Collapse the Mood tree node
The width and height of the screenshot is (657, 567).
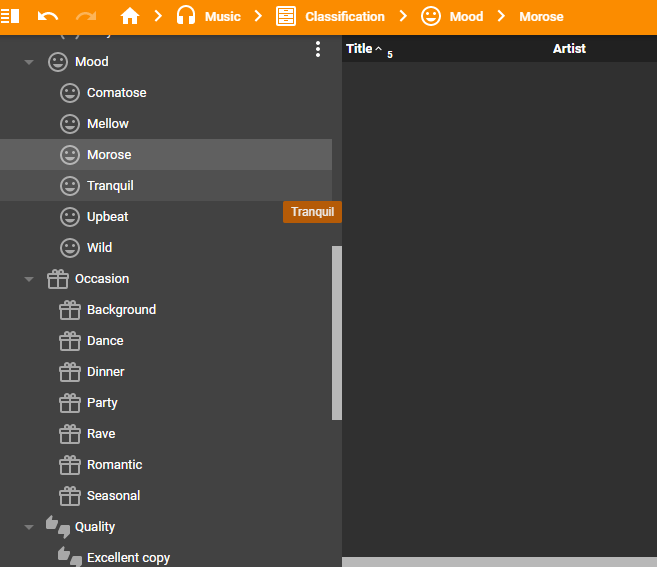click(29, 62)
